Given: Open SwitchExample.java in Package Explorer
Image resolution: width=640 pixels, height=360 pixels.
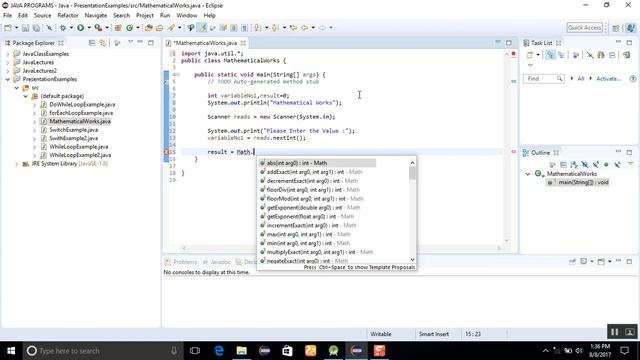Looking at the screenshot, I should click(73, 130).
